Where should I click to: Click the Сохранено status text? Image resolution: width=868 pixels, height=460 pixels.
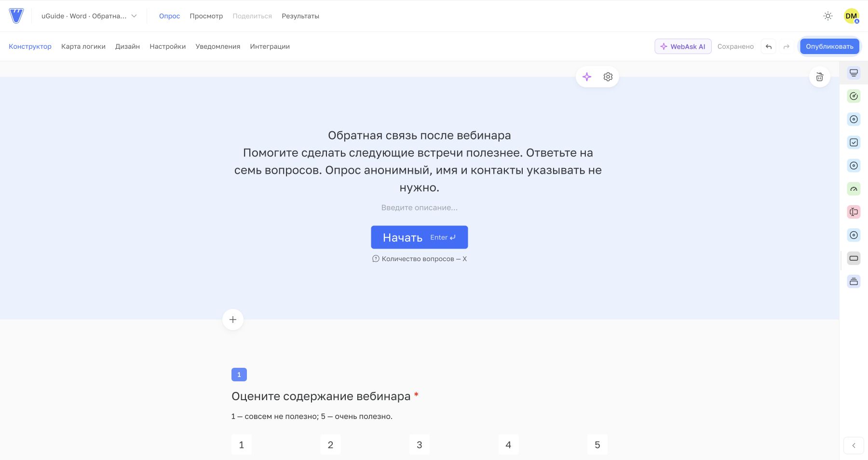(x=735, y=46)
